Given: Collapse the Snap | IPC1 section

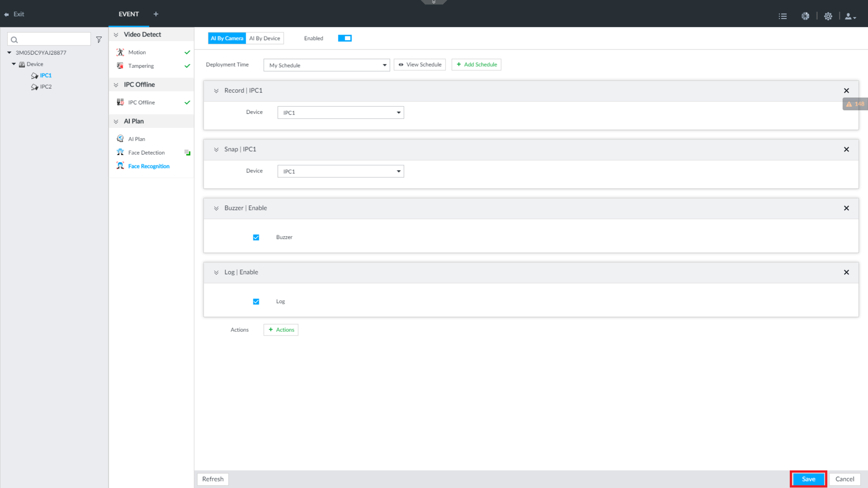Looking at the screenshot, I should point(216,150).
